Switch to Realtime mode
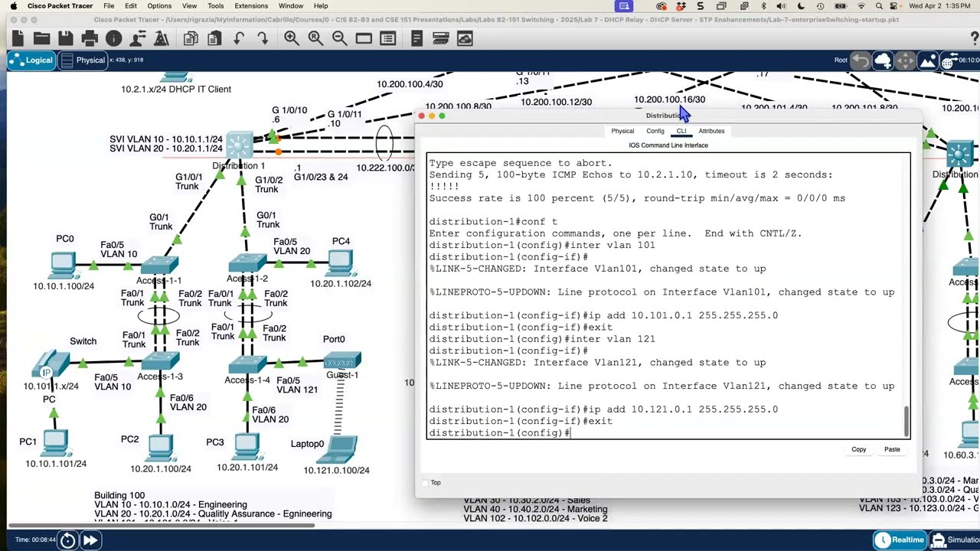 (x=900, y=540)
